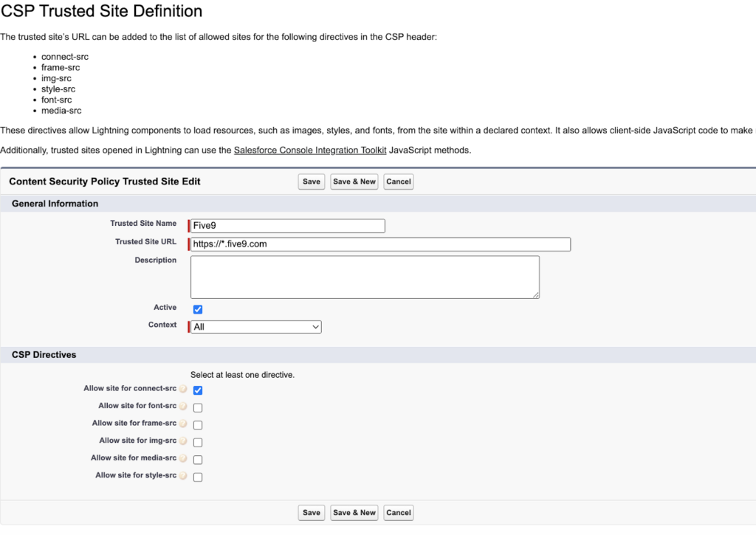Click the bottom Cancel button

coord(399,513)
